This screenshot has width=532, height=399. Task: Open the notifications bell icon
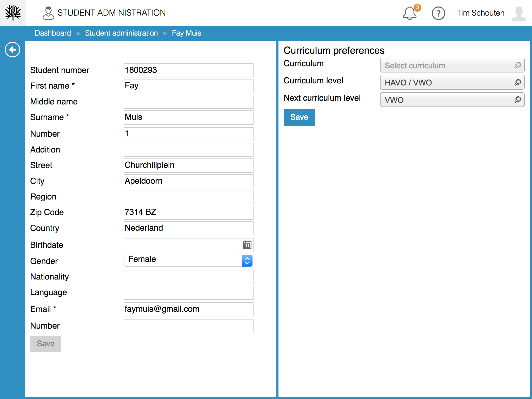coord(410,13)
